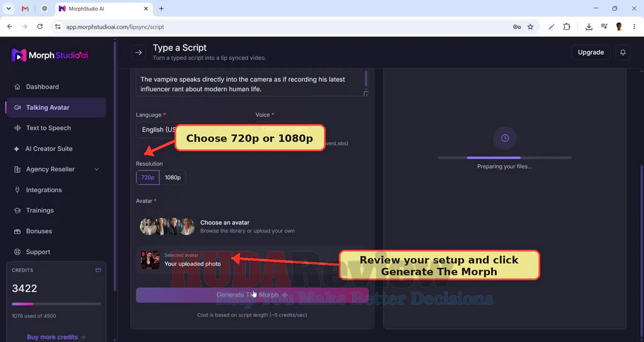The height and width of the screenshot is (342, 644).
Task: Click the Agency Reseller building icon
Action: (17, 169)
